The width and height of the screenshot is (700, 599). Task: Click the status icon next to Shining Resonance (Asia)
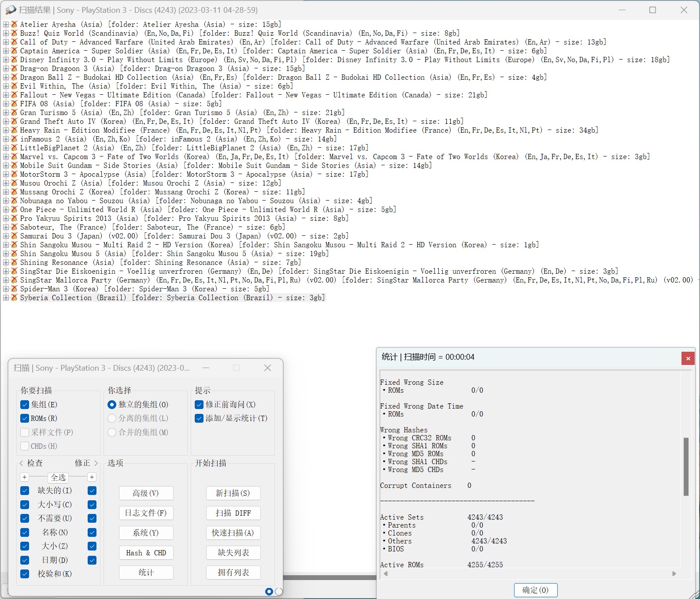coord(14,263)
